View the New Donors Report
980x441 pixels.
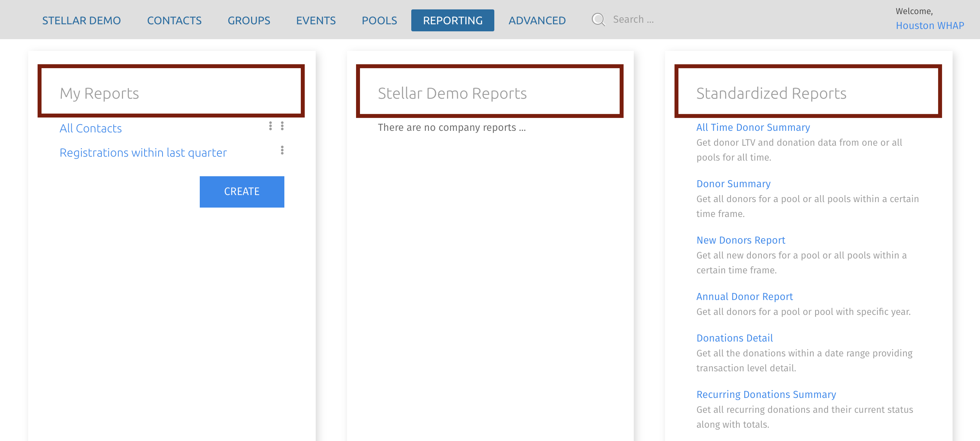(x=741, y=240)
